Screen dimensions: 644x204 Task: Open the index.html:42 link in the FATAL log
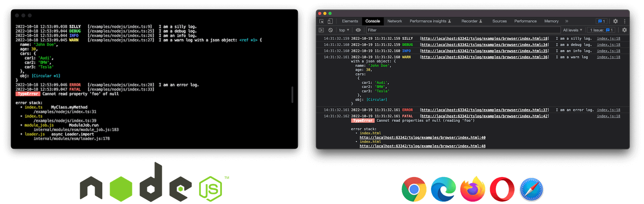(484, 116)
